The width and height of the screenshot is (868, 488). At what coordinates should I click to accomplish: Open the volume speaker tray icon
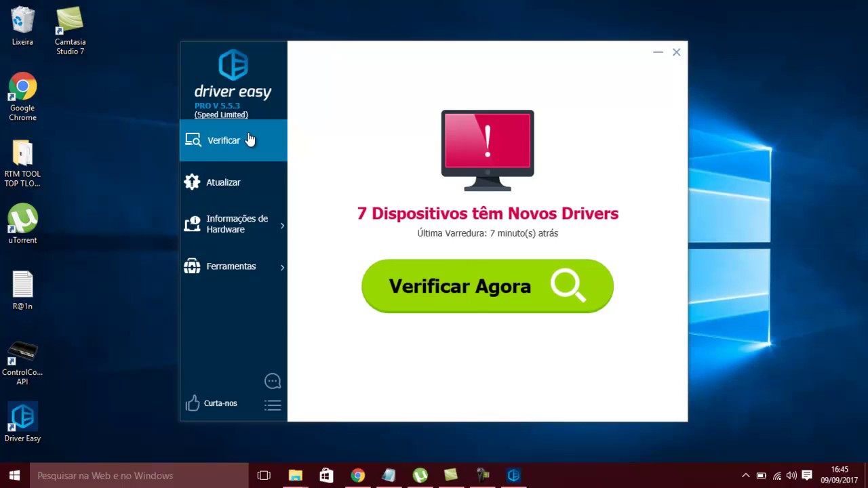791,475
